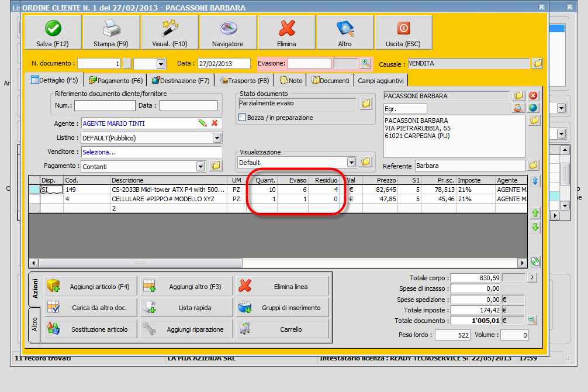The image size is (588, 392).
Task: Open the Pagamento Contanti dropdown
Action: [x=201, y=166]
